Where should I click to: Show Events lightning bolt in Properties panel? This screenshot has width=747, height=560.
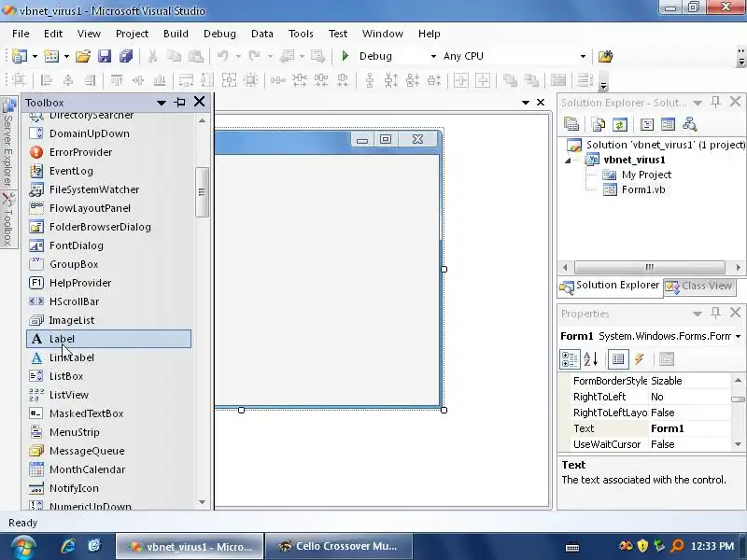pyautogui.click(x=640, y=359)
